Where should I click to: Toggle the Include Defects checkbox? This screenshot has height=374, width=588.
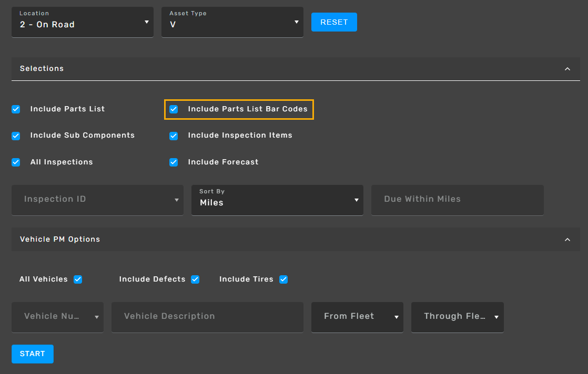pyautogui.click(x=195, y=279)
